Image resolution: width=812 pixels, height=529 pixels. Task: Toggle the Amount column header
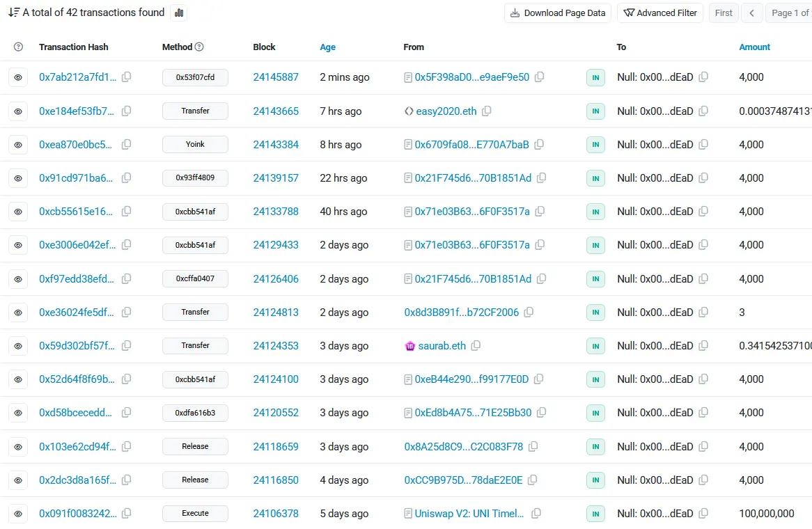[x=754, y=47]
